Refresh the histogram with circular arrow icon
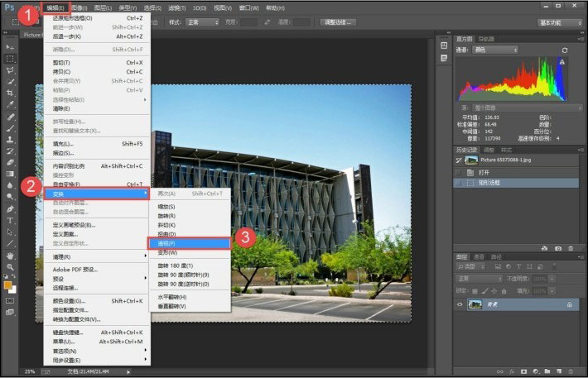 click(x=565, y=50)
